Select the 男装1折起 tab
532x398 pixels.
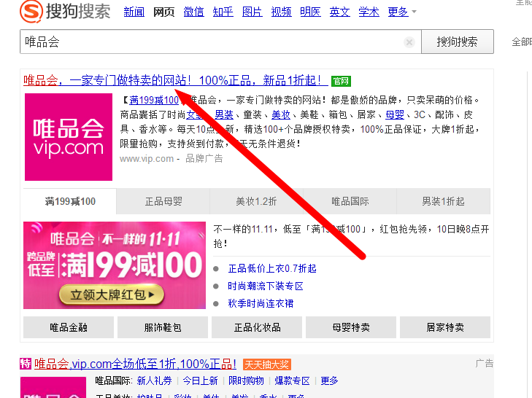[443, 201]
